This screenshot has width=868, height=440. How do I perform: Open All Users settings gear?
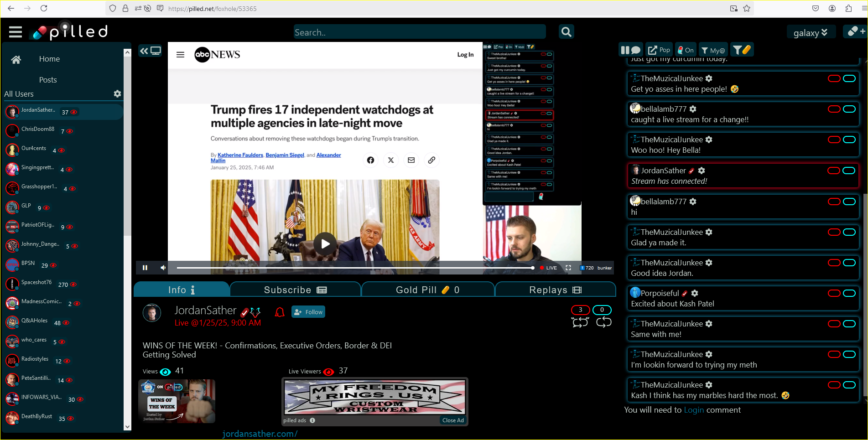click(117, 93)
